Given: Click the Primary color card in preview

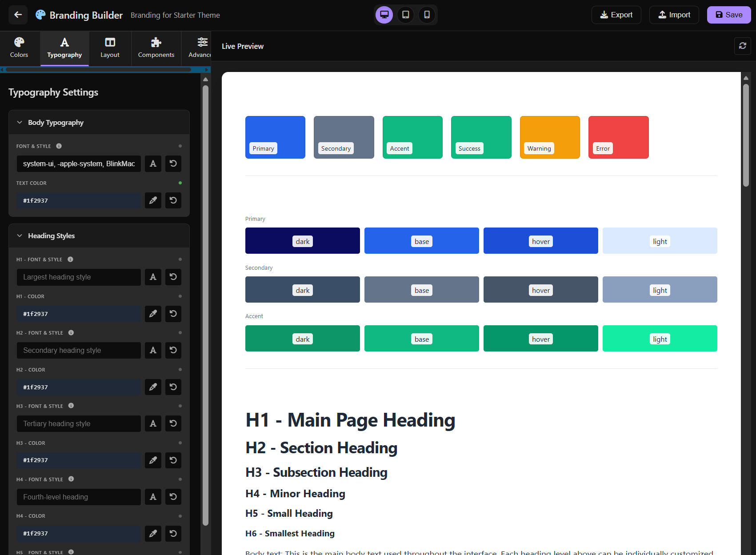Looking at the screenshot, I should (x=275, y=137).
